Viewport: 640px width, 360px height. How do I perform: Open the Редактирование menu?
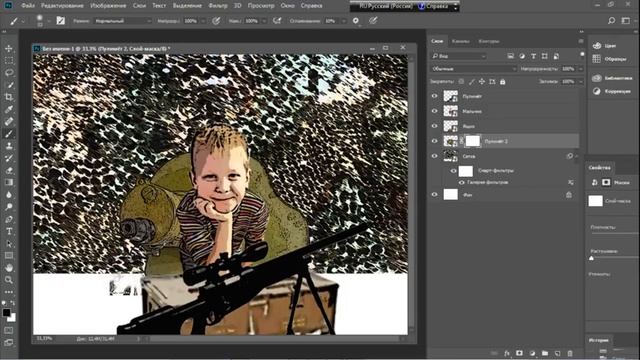coord(62,6)
